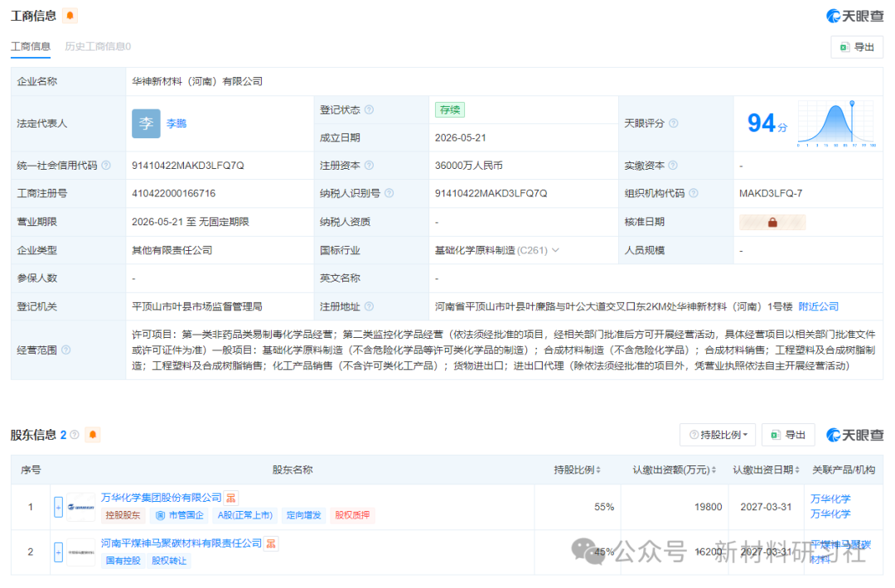Open the 持股比例 dropdown button
895x588 pixels.
tap(718, 435)
